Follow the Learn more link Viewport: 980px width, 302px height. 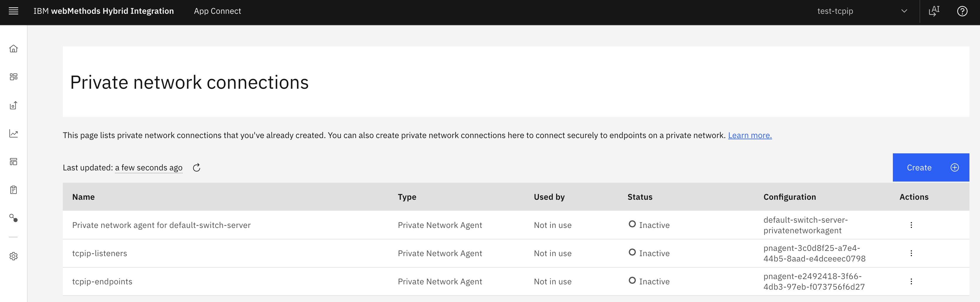coord(749,135)
